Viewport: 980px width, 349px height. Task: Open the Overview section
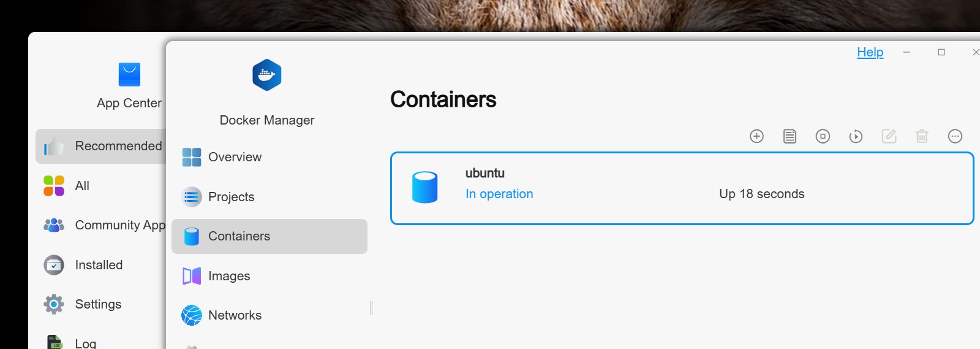(x=235, y=157)
